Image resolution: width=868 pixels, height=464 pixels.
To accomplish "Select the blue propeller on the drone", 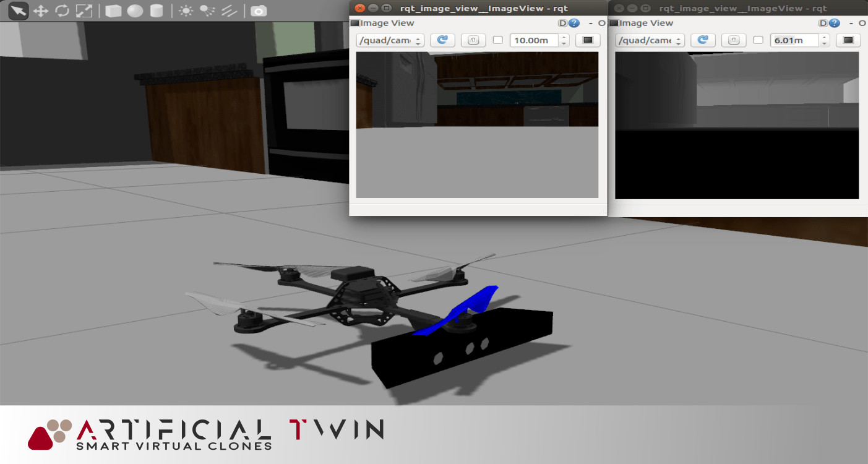I will pos(457,310).
